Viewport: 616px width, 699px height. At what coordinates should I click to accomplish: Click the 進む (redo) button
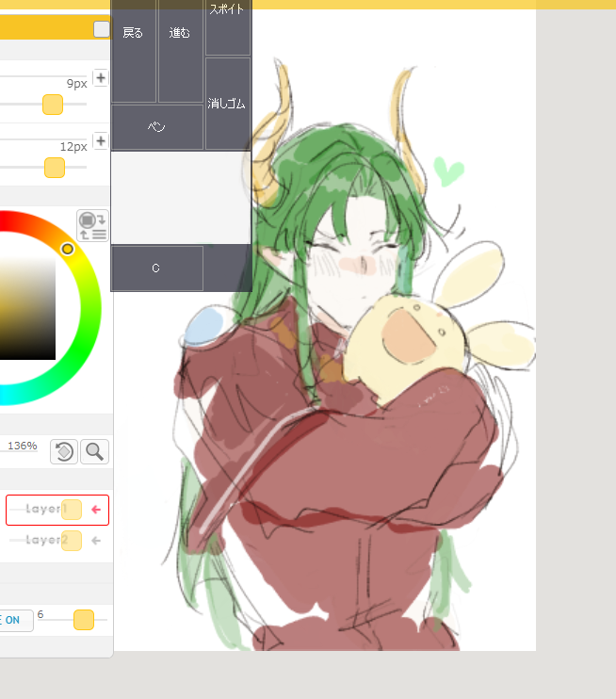[x=180, y=51]
